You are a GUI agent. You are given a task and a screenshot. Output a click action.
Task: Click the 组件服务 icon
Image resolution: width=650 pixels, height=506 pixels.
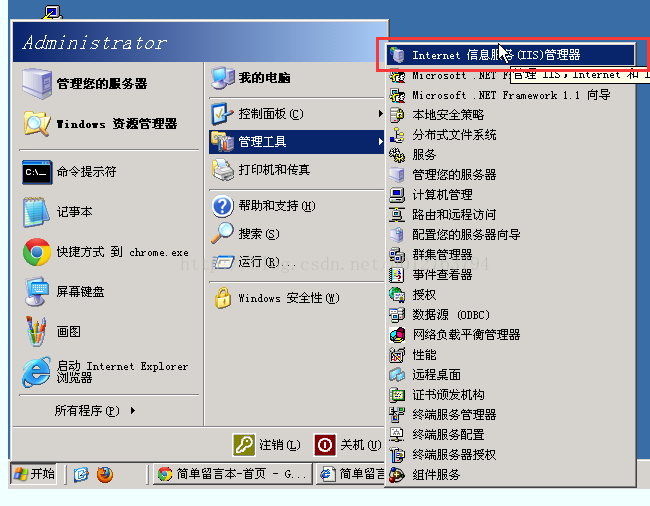[x=397, y=475]
